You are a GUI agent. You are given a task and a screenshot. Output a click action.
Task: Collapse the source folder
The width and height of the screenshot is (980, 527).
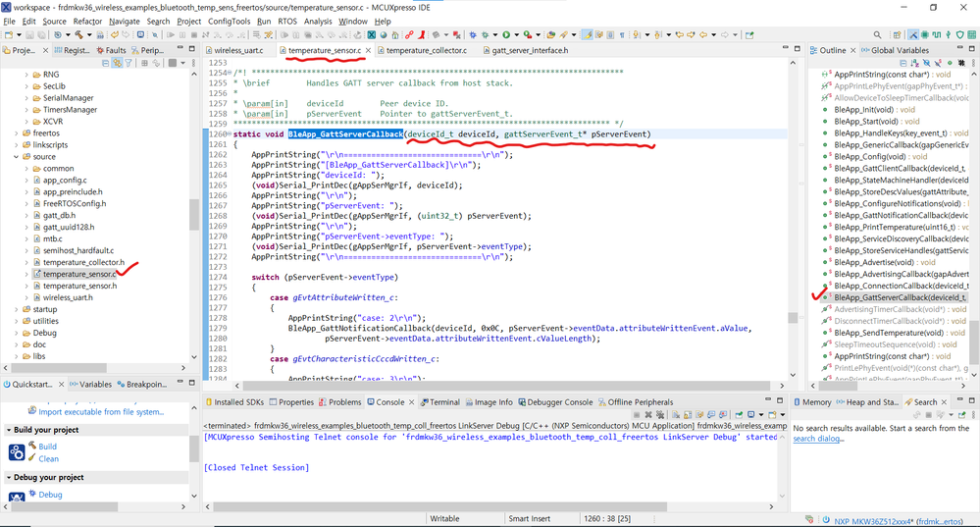[17, 157]
